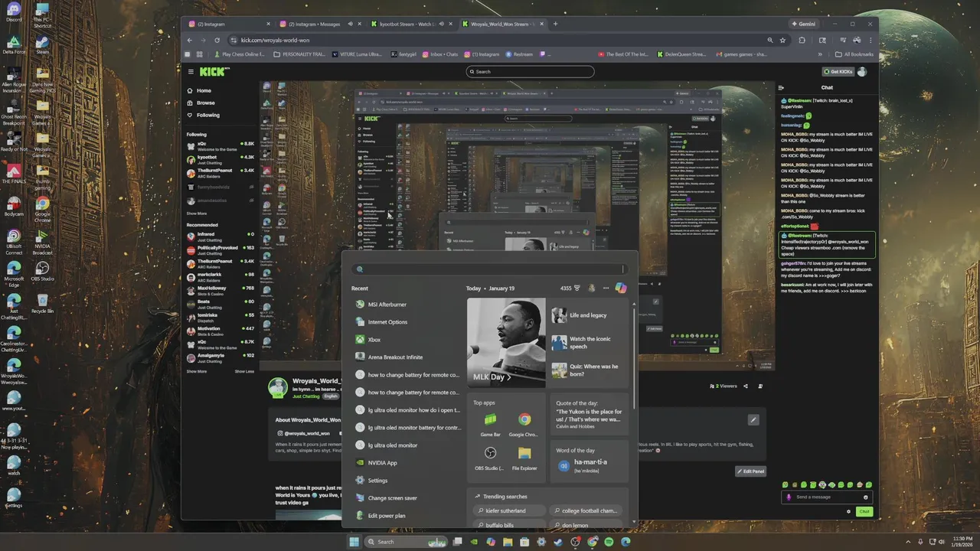Open File Explorer in Top apps
Viewport: 980px width, 551px height.
[524, 458]
